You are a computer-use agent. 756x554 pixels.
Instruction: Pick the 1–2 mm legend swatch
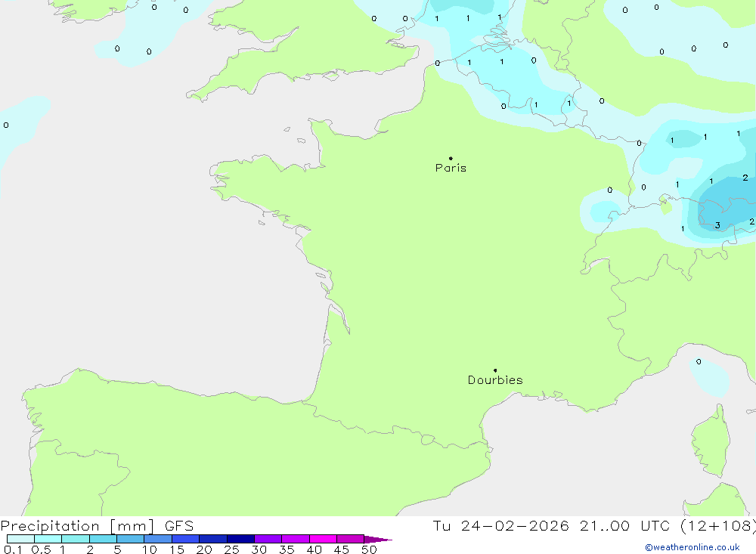tap(76, 539)
